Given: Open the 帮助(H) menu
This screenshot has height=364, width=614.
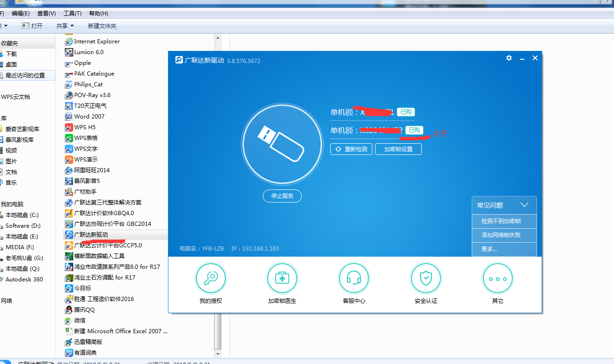Looking at the screenshot, I should pyautogui.click(x=98, y=14).
